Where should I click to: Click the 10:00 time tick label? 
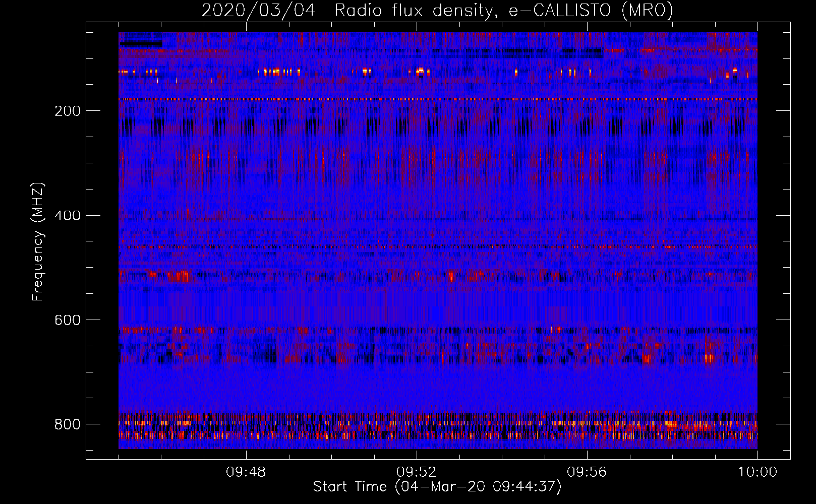[757, 472]
